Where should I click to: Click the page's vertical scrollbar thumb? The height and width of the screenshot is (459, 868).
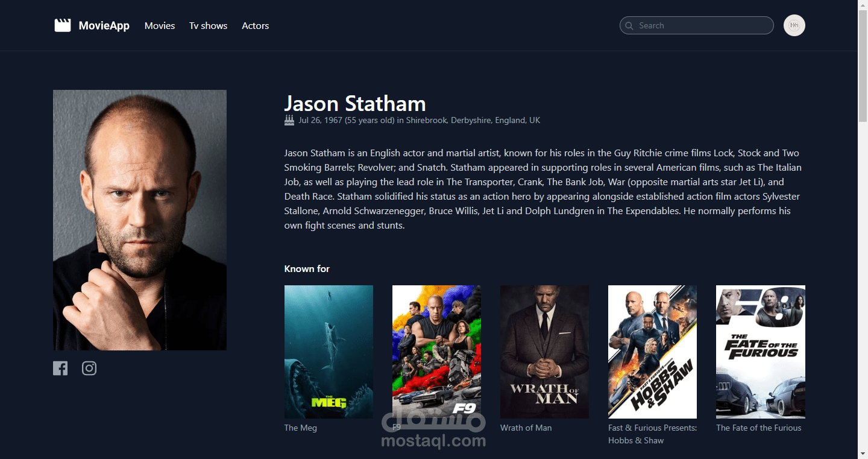pyautogui.click(x=863, y=66)
